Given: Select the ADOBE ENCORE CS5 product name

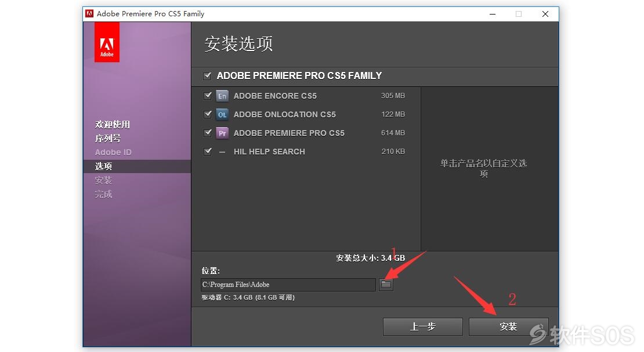Looking at the screenshot, I should coord(275,96).
